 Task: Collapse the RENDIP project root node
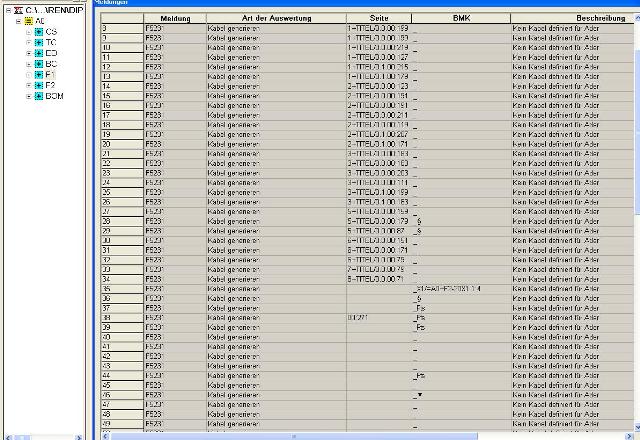pos(8,10)
